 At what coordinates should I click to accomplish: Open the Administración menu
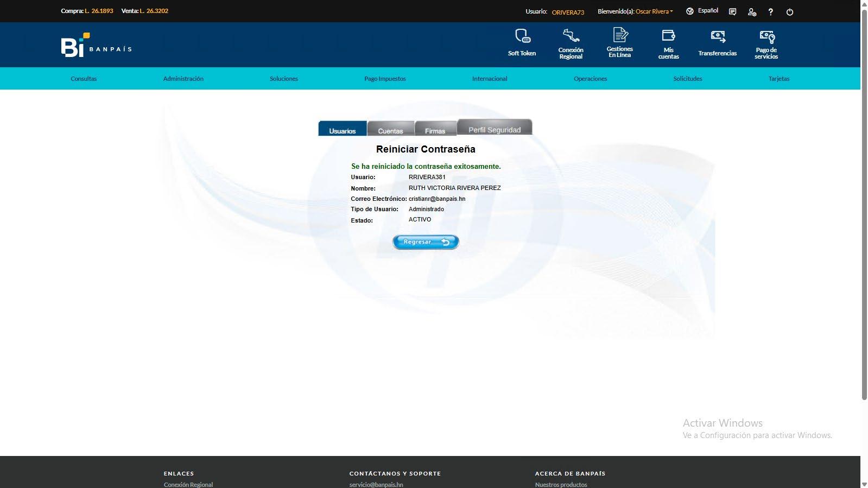tap(183, 79)
